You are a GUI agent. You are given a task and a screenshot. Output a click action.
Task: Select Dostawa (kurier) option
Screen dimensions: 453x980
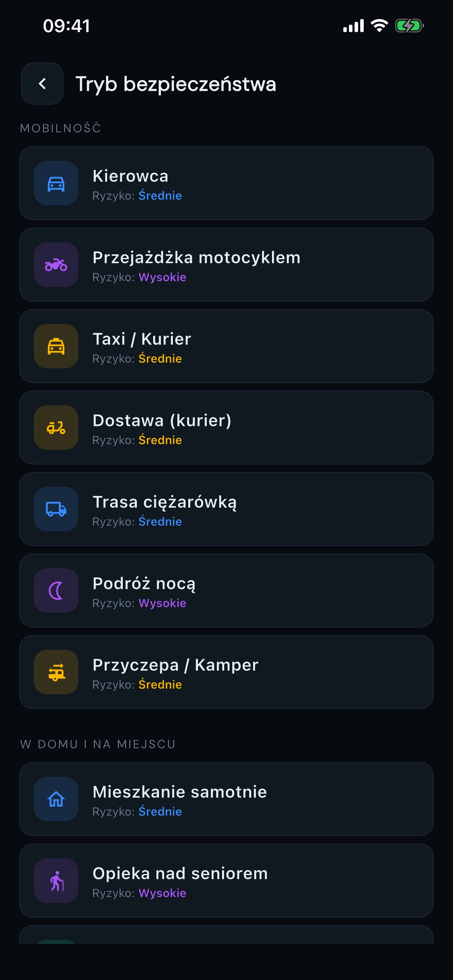[226, 428]
